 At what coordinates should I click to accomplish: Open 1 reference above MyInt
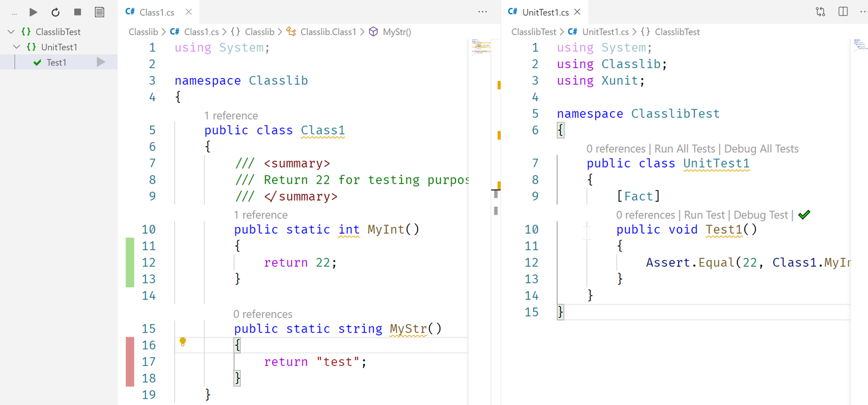261,215
